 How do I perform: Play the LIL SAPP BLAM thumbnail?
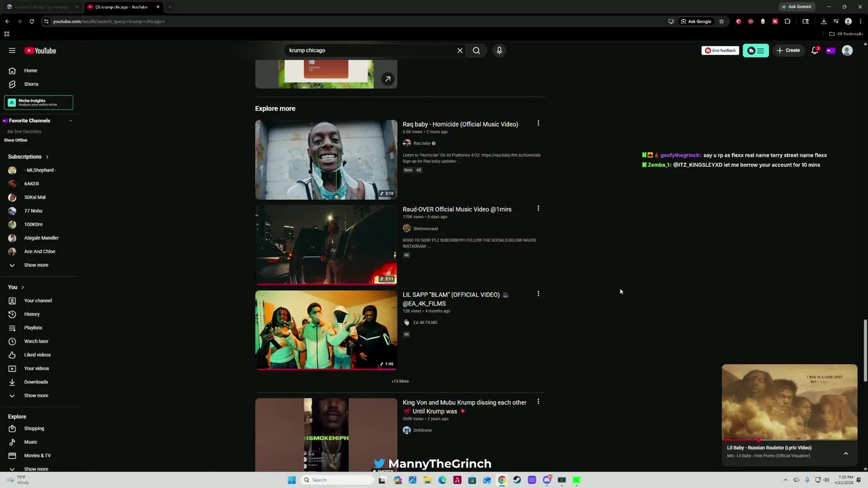(x=326, y=330)
